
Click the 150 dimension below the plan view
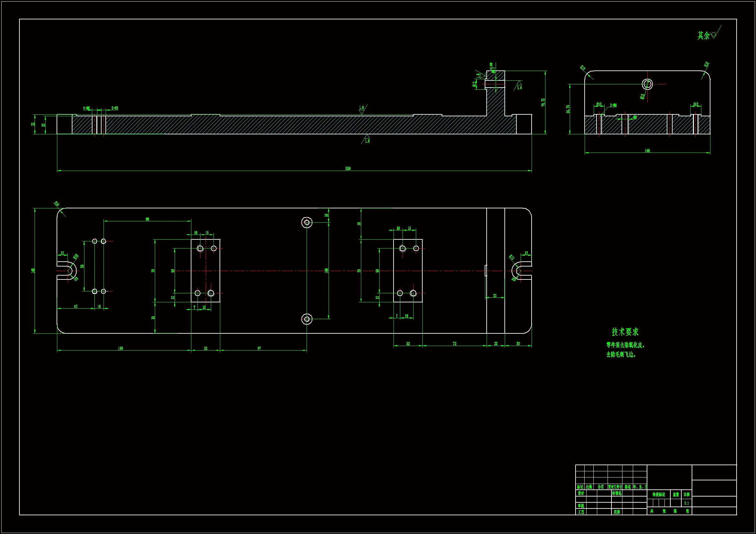pyautogui.click(x=121, y=348)
